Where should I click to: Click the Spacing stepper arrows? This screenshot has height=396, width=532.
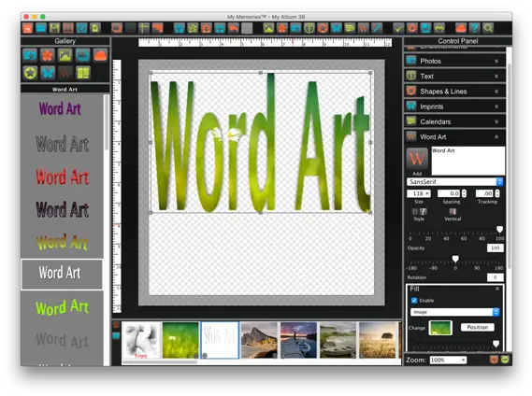click(x=464, y=193)
